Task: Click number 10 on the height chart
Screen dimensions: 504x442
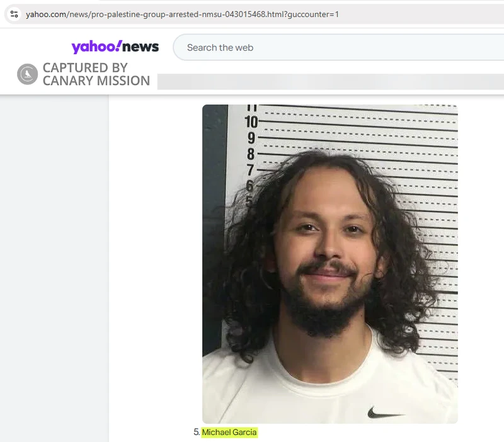Action: coord(251,122)
